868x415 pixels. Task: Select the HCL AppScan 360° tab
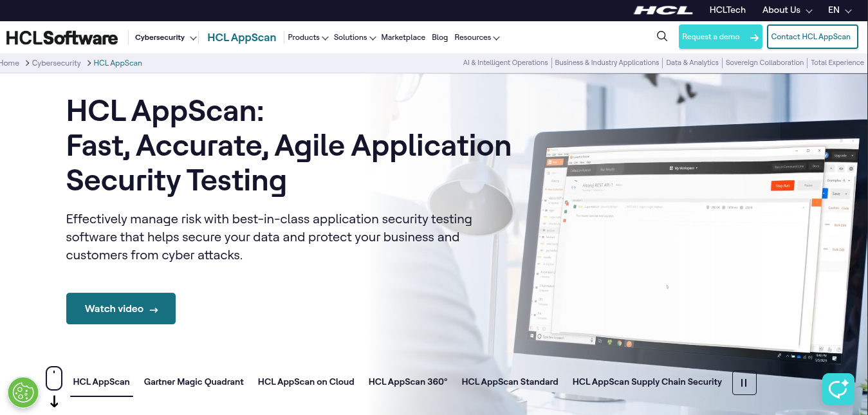(408, 382)
